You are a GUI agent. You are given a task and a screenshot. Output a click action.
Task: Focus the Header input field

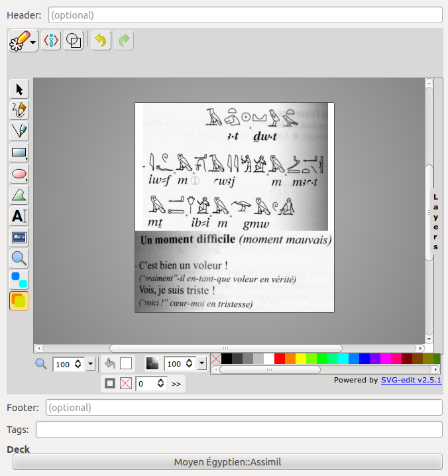(245, 15)
